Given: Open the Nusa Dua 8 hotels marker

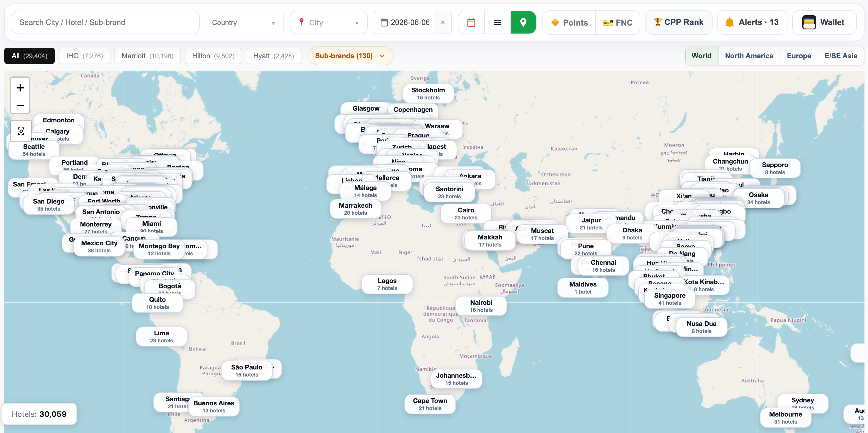Looking at the screenshot, I should (702, 327).
